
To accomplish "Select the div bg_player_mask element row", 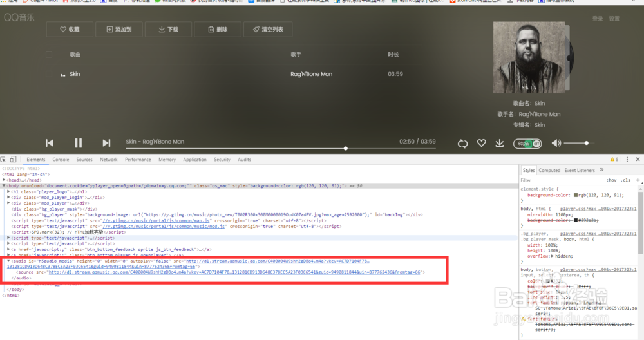I will click(55, 209).
